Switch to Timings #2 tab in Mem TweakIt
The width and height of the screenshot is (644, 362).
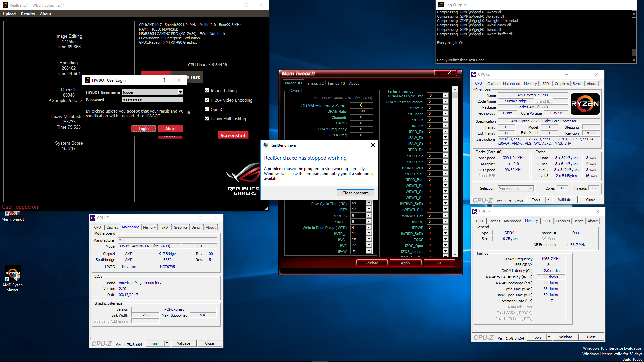[x=315, y=83]
